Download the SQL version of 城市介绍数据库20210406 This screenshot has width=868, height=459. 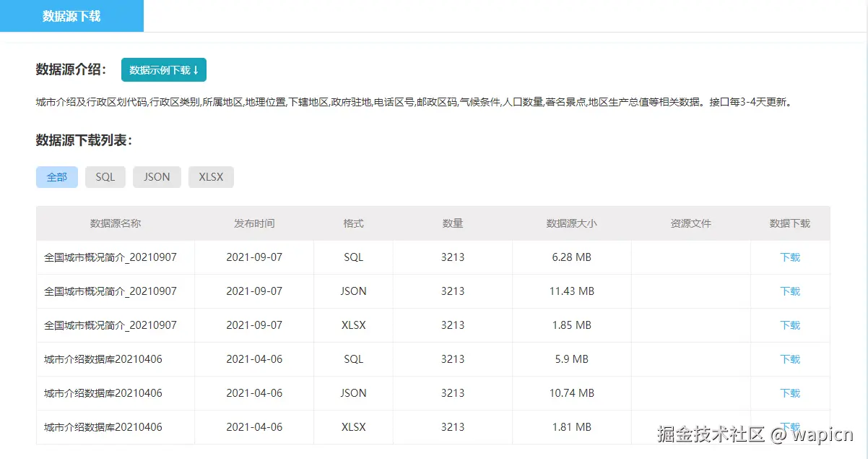(x=790, y=359)
